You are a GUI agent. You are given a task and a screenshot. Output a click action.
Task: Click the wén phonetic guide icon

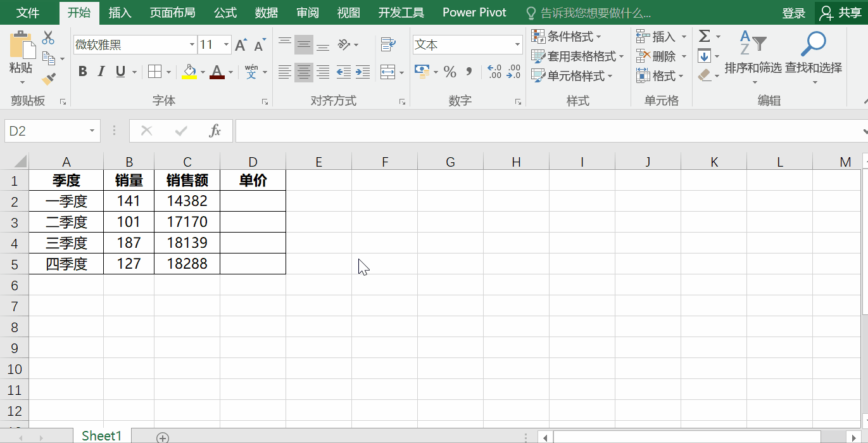[x=251, y=72]
